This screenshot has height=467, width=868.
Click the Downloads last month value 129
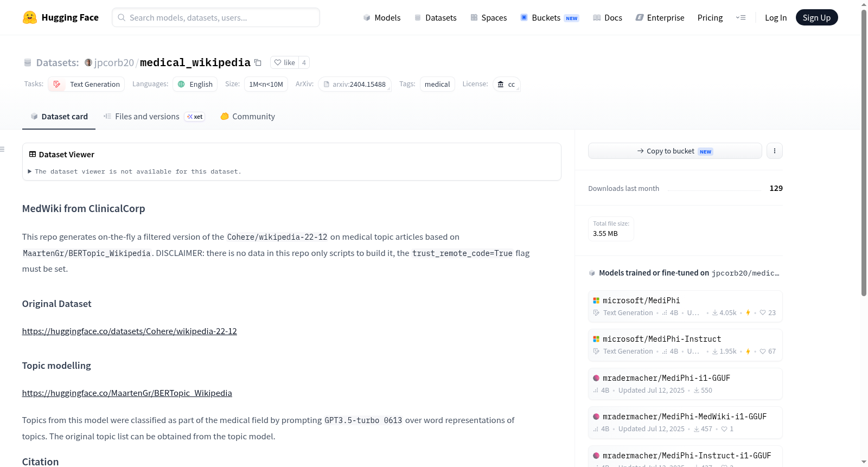(x=776, y=188)
